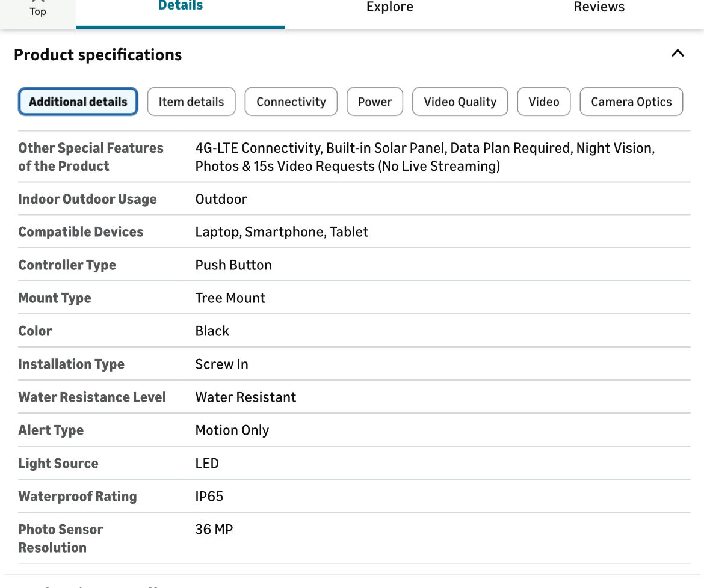Jump to Top of the page
Viewport: 704px width, 588px height.
pos(37,10)
